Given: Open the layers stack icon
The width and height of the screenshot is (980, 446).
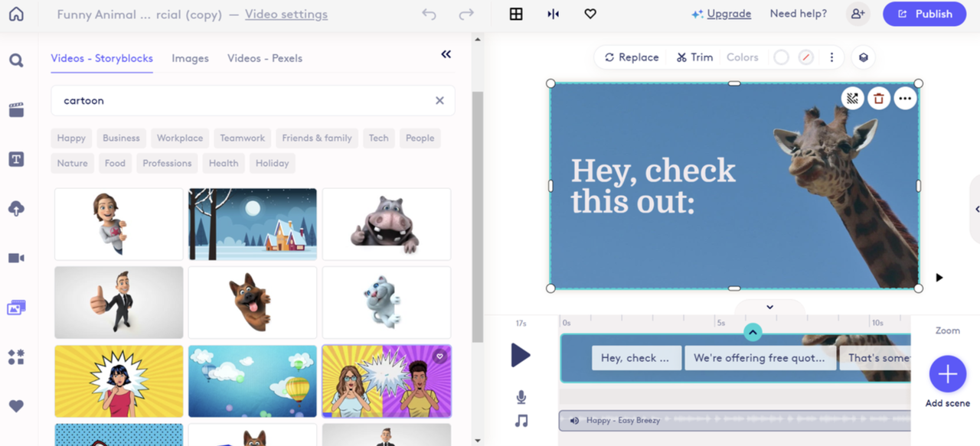Looking at the screenshot, I should pyautogui.click(x=864, y=57).
